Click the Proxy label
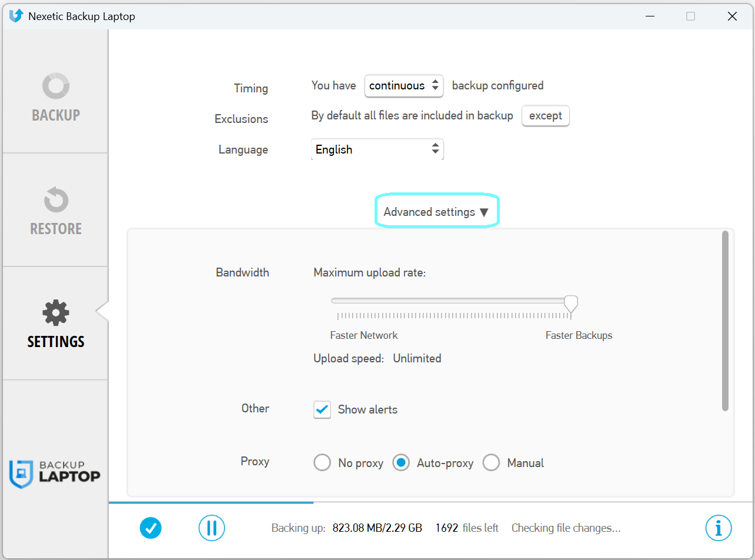The height and width of the screenshot is (560, 755). pyautogui.click(x=255, y=461)
